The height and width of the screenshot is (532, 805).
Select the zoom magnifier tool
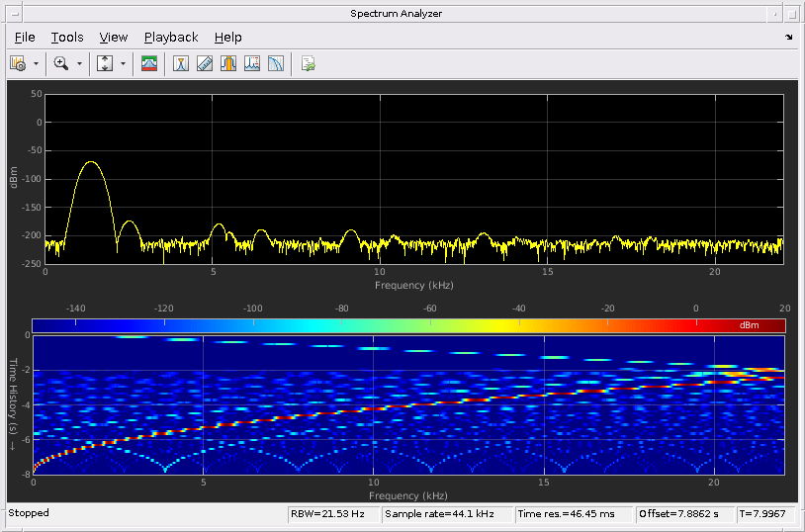[61, 63]
